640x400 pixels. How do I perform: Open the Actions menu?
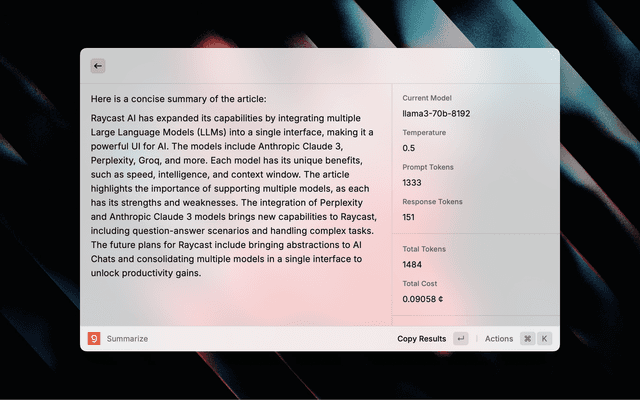click(499, 339)
